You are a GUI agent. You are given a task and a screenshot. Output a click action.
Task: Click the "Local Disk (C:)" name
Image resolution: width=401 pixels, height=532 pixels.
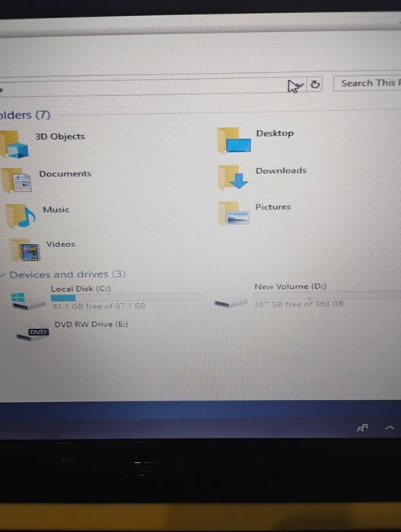tap(81, 289)
